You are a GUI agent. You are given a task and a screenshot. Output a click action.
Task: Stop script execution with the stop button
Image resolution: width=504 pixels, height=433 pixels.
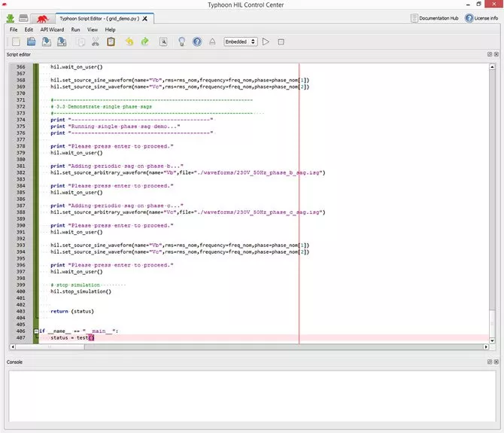click(281, 42)
